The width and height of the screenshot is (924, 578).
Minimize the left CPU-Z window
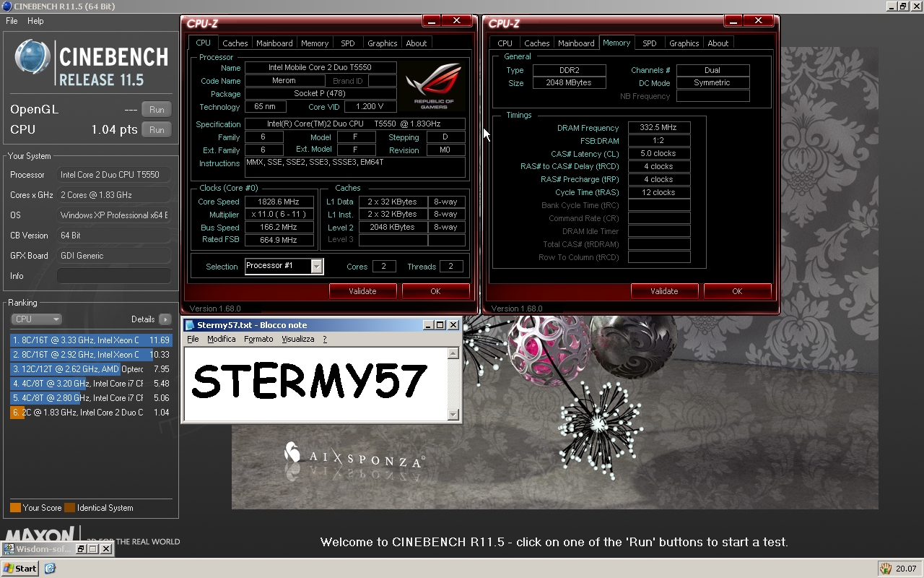pyautogui.click(x=431, y=21)
